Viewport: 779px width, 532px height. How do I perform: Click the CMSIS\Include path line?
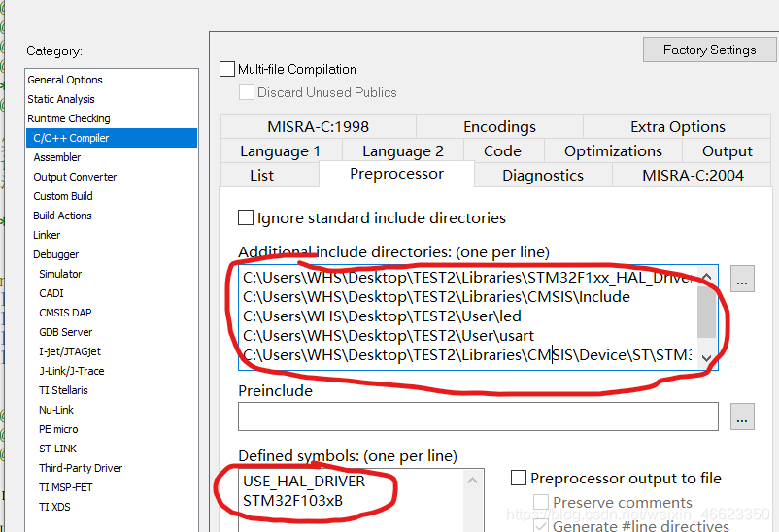(x=437, y=296)
